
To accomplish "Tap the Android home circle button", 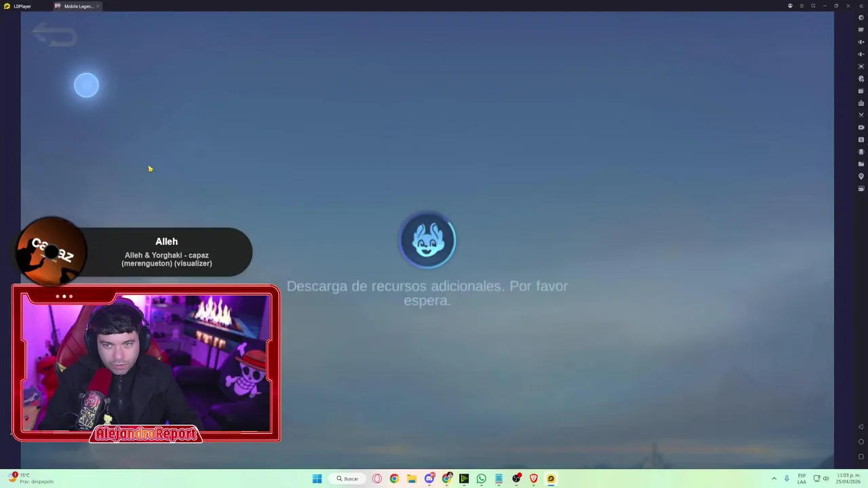I will (x=861, y=442).
